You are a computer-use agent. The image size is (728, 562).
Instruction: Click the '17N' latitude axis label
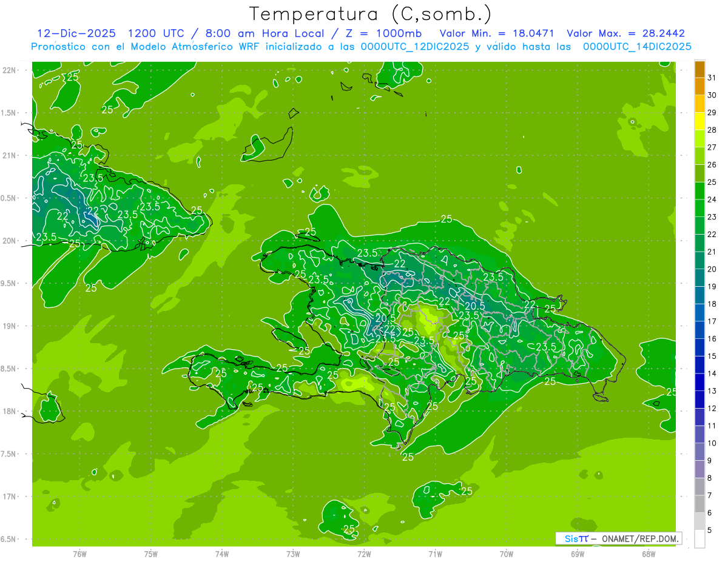(9, 497)
